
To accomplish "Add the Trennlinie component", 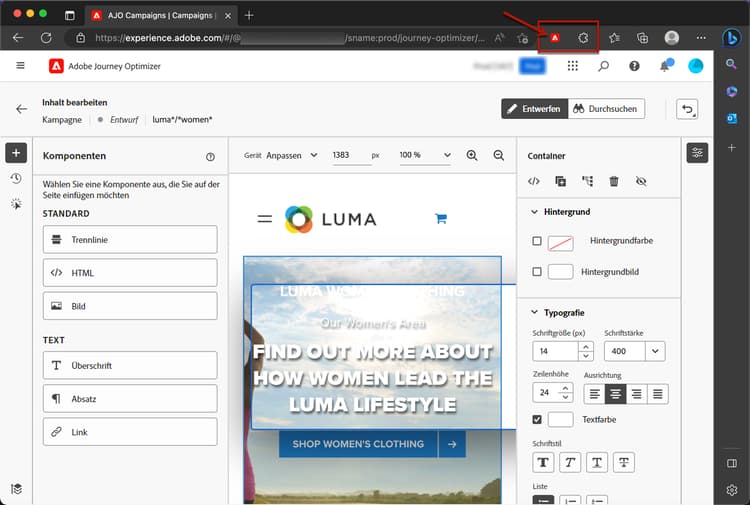I will [x=130, y=239].
